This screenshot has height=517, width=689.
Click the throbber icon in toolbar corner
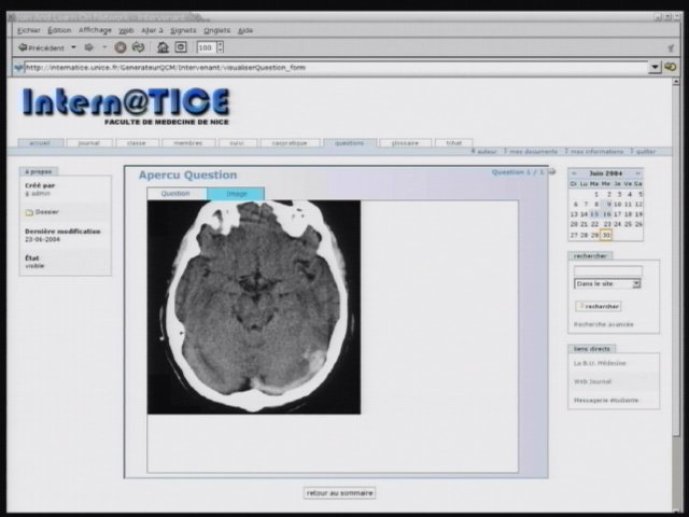coord(671,47)
